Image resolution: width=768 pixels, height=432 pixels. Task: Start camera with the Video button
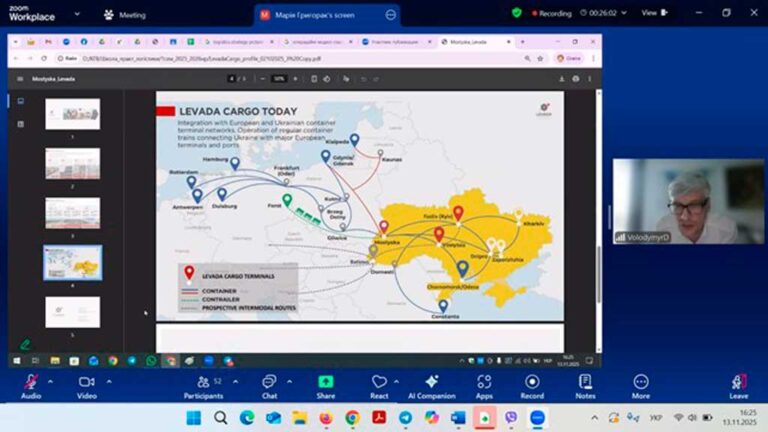pyautogui.click(x=86, y=384)
